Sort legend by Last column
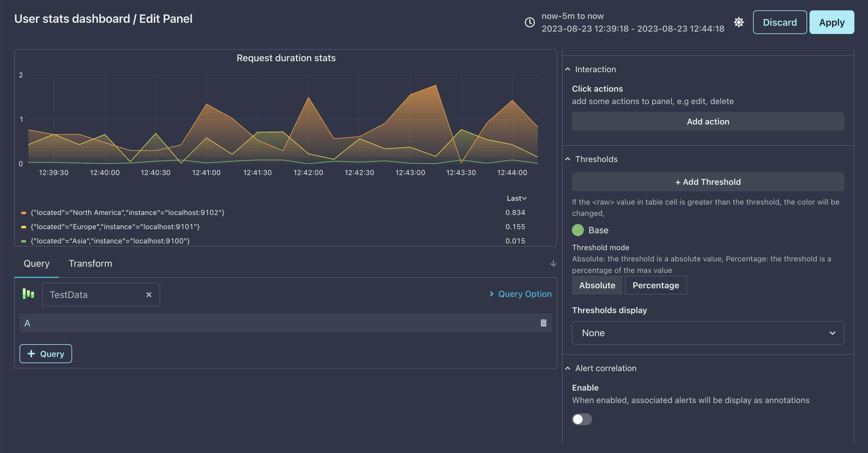This screenshot has height=453, width=868. [x=516, y=198]
